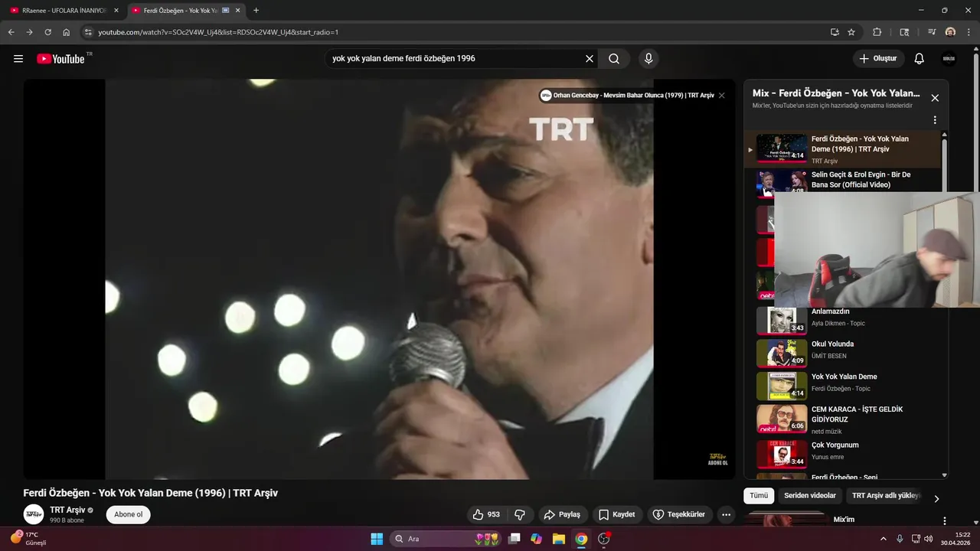Open Mix playlist three-dot options
Viewport: 980px width, 551px height.
(x=935, y=120)
